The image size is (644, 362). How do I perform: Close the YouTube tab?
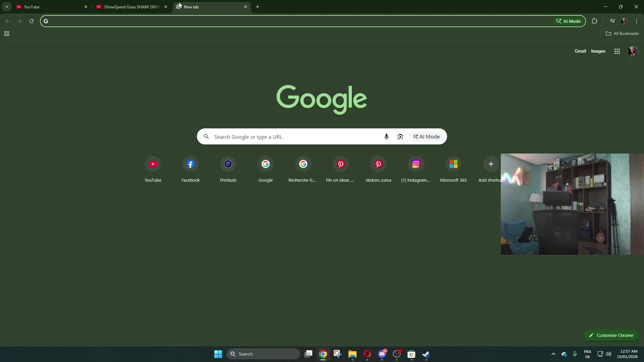tap(86, 7)
